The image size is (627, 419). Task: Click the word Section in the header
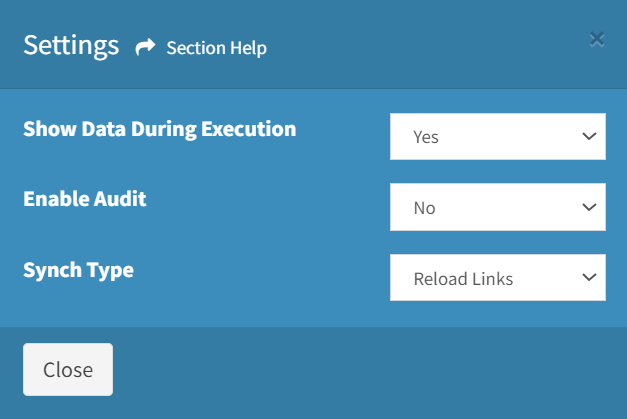(196, 48)
